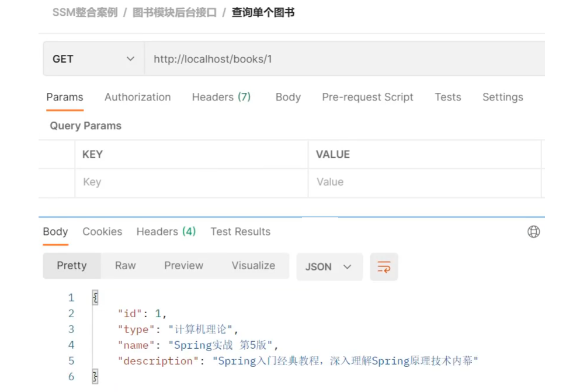Open the Settings tab
This screenshot has height=392, width=573.
pos(502,97)
